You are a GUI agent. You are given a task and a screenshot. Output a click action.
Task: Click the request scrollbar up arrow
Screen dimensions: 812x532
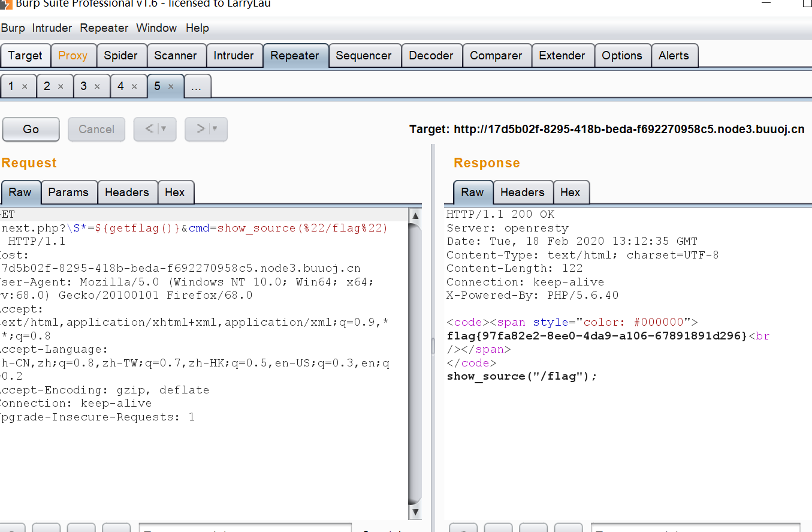coord(415,215)
